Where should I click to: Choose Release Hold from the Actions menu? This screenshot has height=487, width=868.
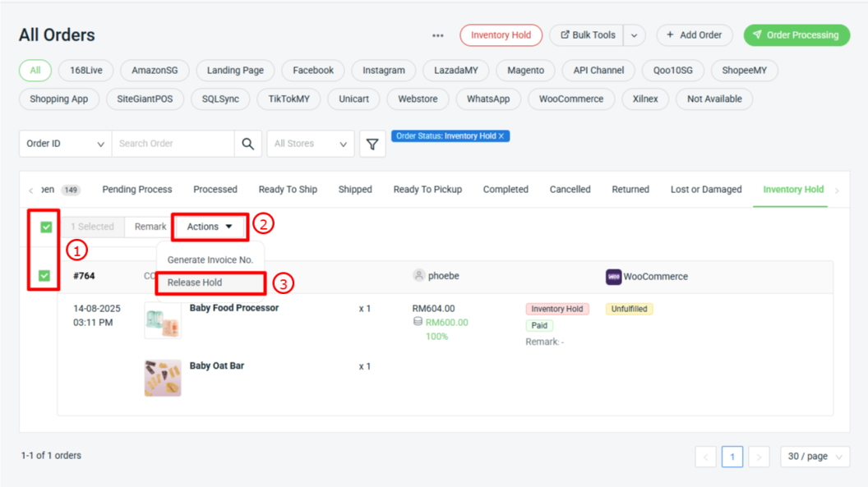[x=195, y=283]
